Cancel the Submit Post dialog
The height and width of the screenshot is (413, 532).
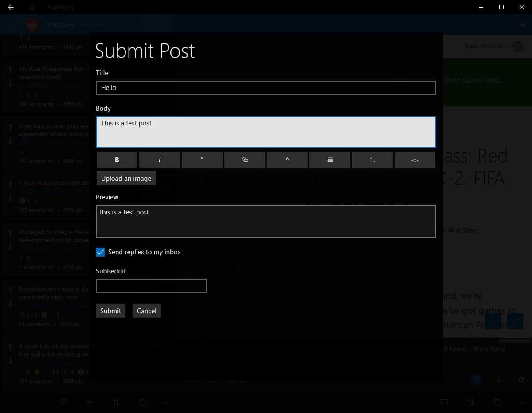[x=146, y=311]
